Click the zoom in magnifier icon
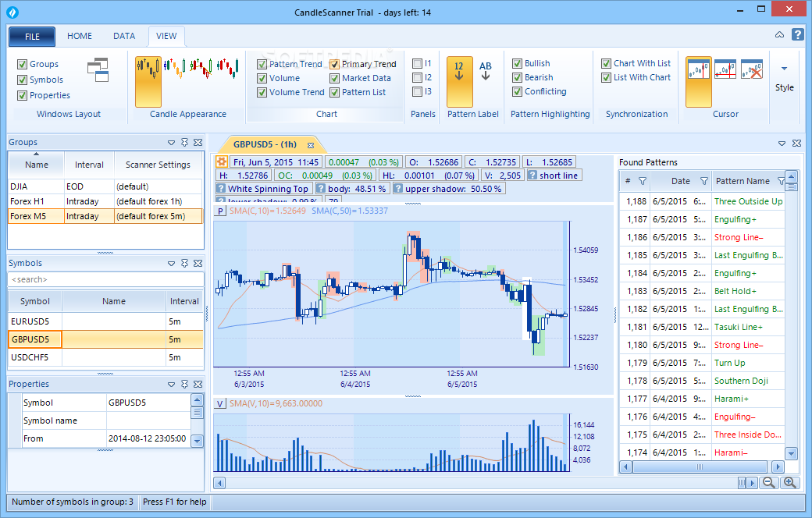This screenshot has width=812, height=518. [x=789, y=483]
